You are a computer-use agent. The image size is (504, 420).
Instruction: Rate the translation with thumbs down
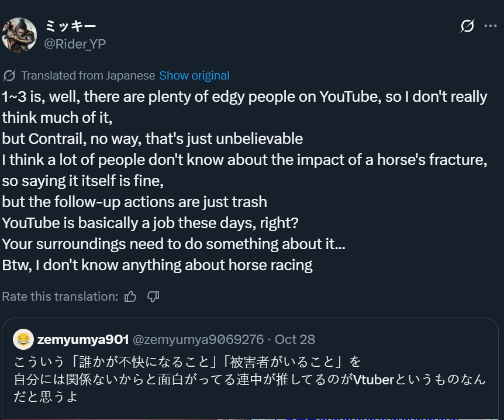153,297
